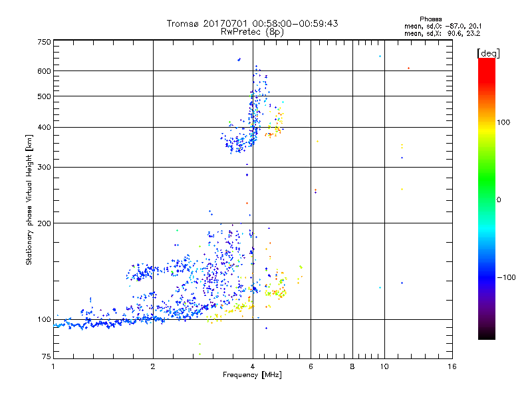Click the x-axis tick label "6"
The image size is (532, 399).
click(311, 366)
